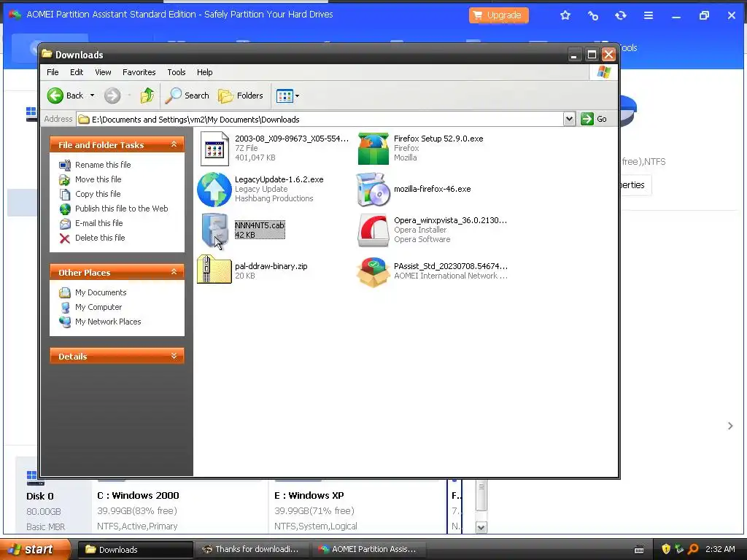
Task: Click the red X delete icon
Action: pyautogui.click(x=65, y=238)
